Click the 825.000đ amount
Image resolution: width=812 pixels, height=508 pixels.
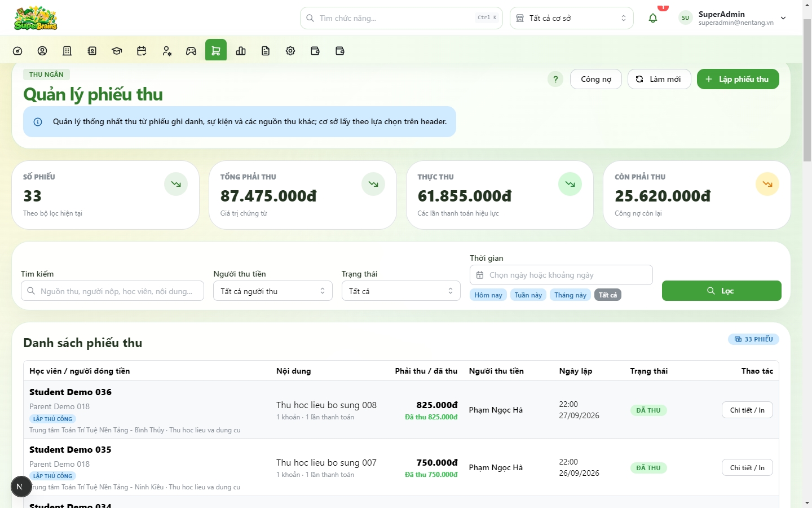pyautogui.click(x=437, y=405)
